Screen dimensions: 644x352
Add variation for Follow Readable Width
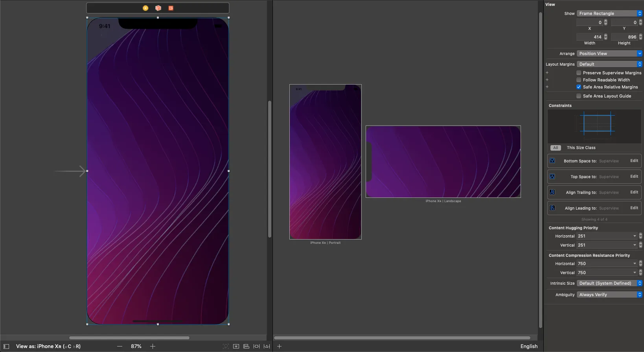[547, 80]
